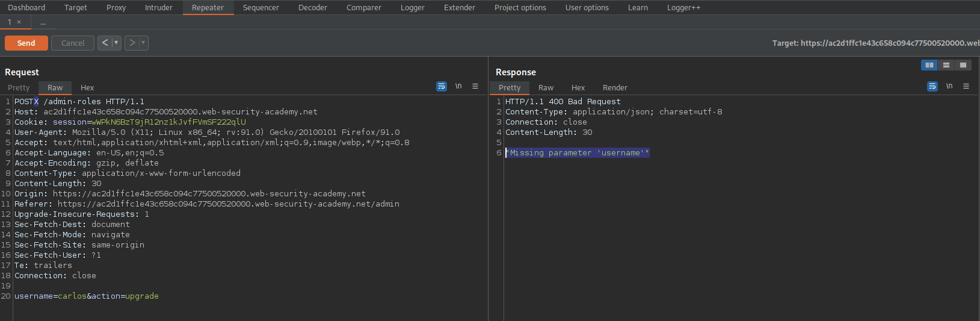
Task: Click Connection: close in response
Action: point(546,122)
